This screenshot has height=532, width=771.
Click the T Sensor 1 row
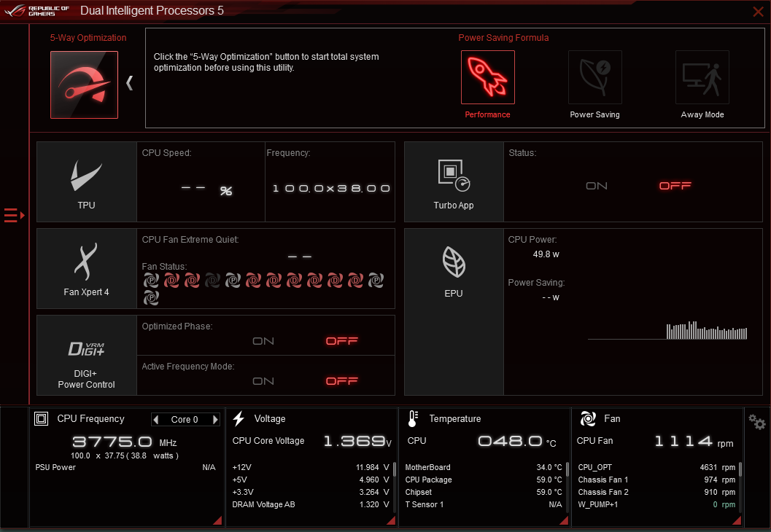point(484,504)
